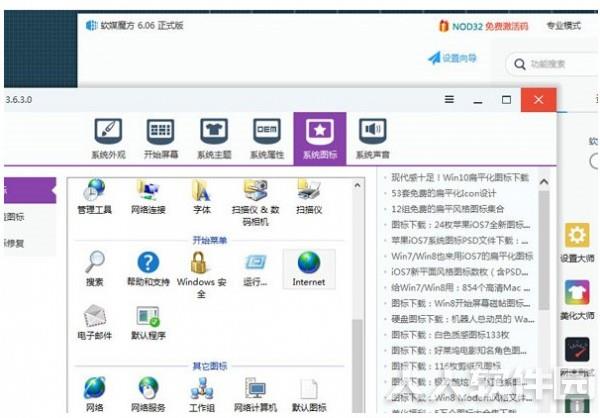This screenshot has width=600, height=418.
Task: Select the 字体 folder icon
Action: click(x=202, y=196)
